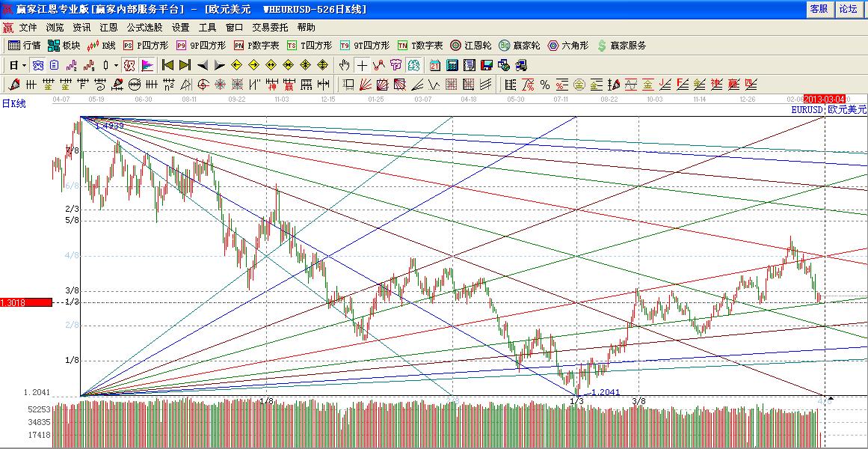The width and height of the screenshot is (868, 449).
Task: Jump to first bar with skip-back arrow
Action: (x=168, y=65)
